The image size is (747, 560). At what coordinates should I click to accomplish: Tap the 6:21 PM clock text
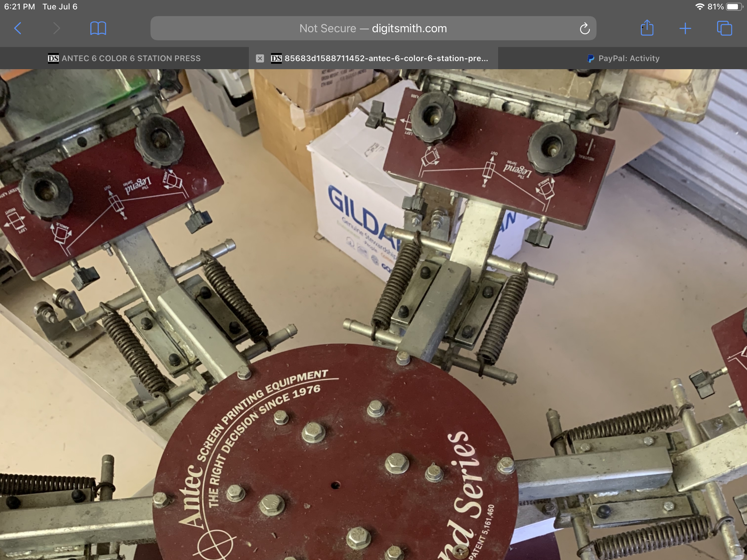(x=19, y=7)
